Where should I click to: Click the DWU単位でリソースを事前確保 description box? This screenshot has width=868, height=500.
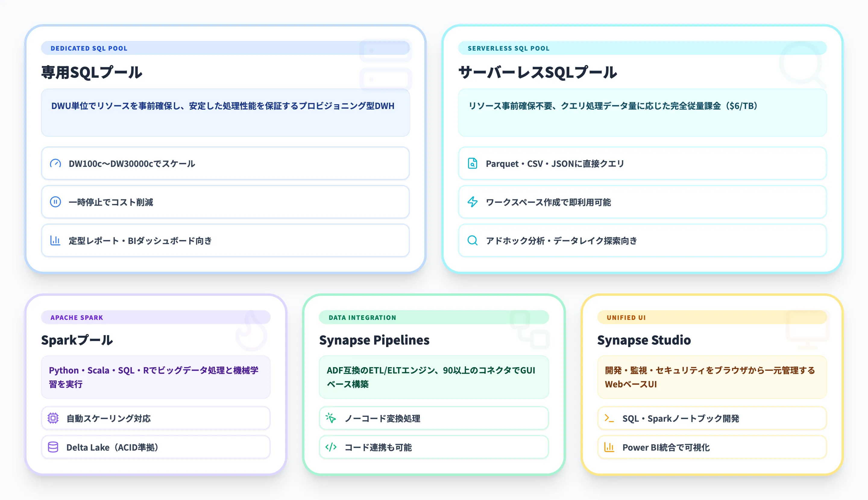tap(225, 113)
